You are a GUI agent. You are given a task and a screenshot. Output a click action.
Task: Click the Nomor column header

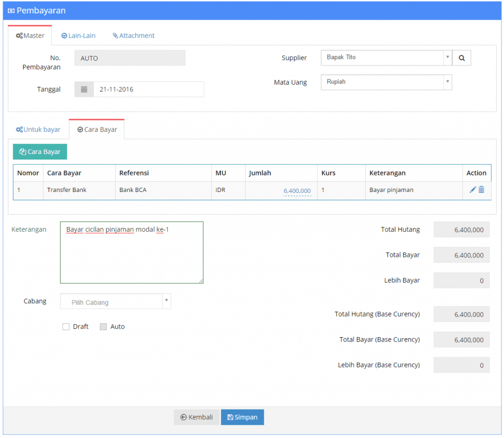coord(28,173)
